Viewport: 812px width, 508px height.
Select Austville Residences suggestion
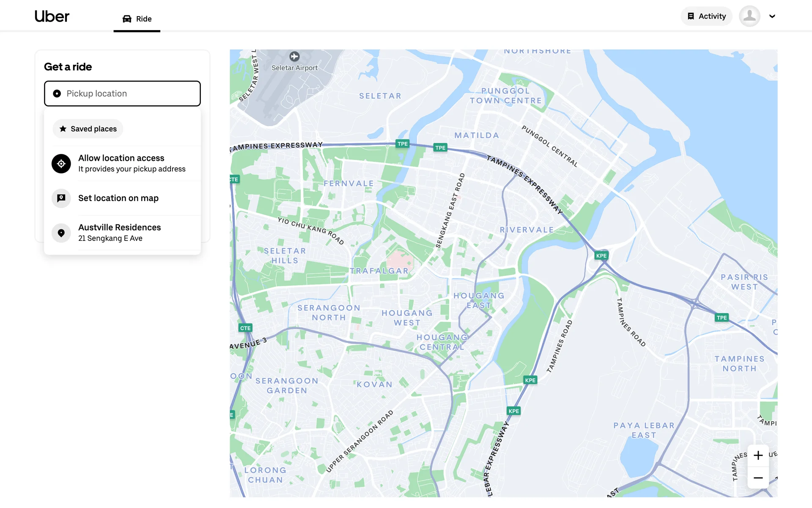point(119,232)
